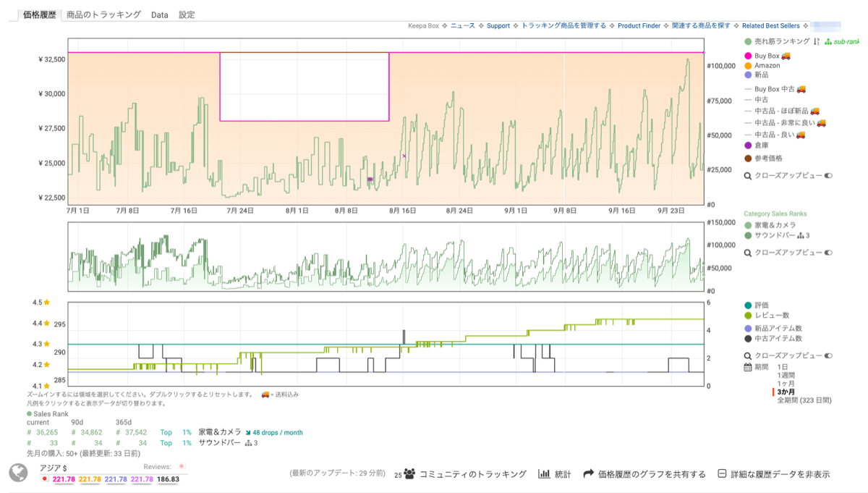868x493 pixels.
Task: Open the 設定 tab
Action: [x=187, y=14]
